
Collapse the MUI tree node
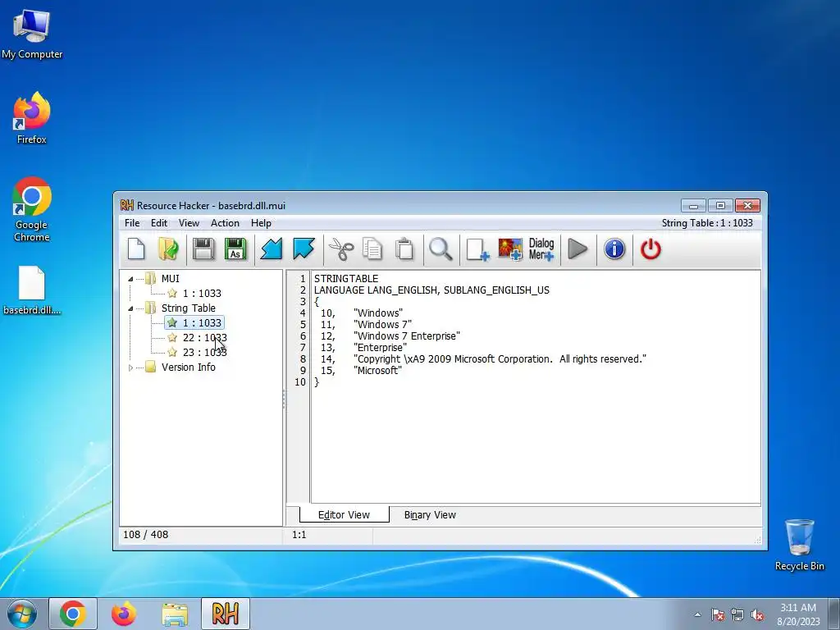point(130,279)
